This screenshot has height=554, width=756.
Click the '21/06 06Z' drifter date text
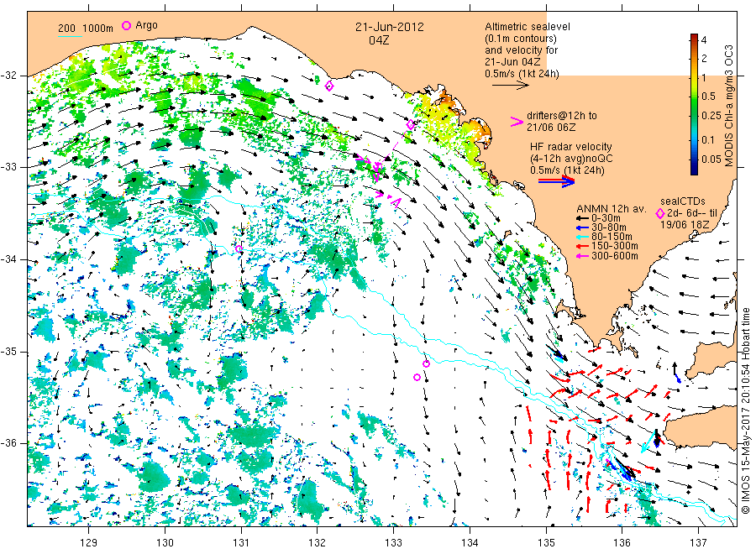[551, 128]
